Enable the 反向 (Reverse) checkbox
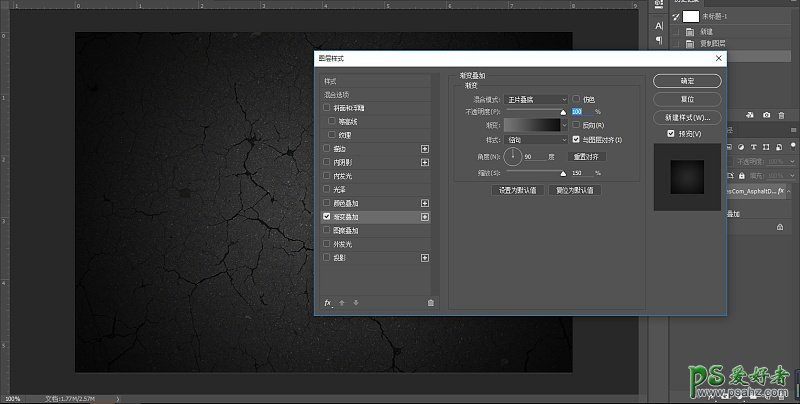Image resolution: width=800 pixels, height=404 pixels. [x=576, y=126]
